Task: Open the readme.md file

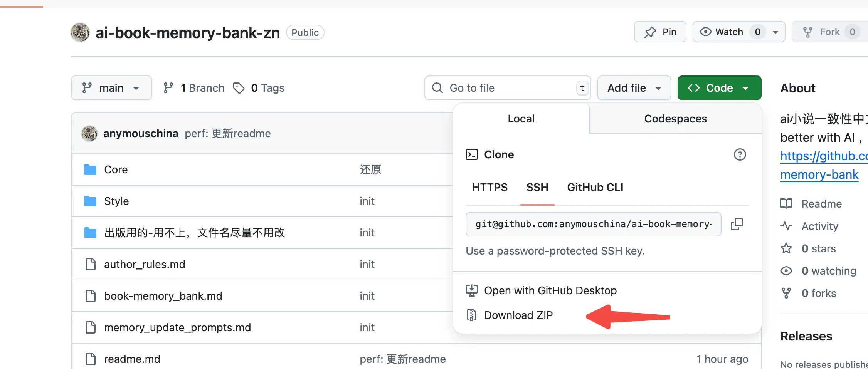Action: 132,359
